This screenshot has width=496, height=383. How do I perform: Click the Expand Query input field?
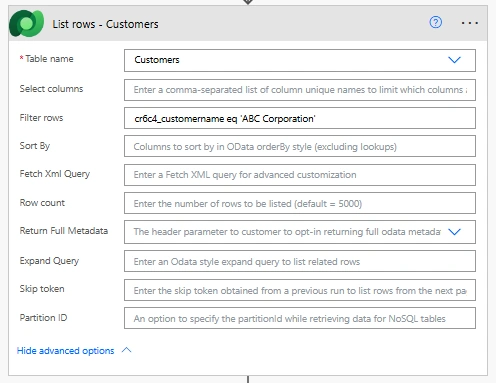300,261
